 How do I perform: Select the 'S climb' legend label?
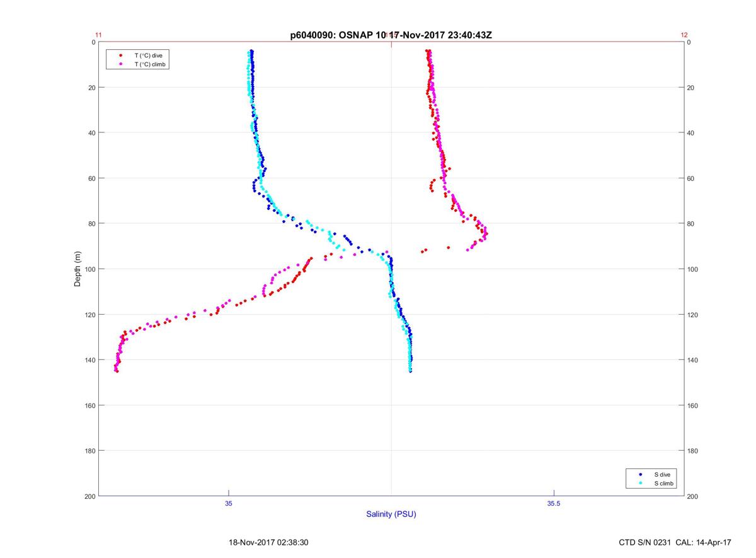point(664,483)
